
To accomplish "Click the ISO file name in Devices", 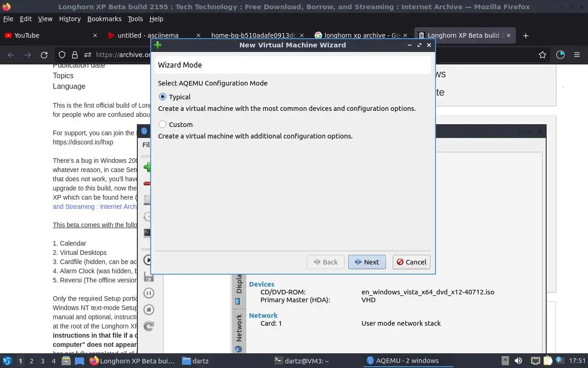I will (x=428, y=292).
